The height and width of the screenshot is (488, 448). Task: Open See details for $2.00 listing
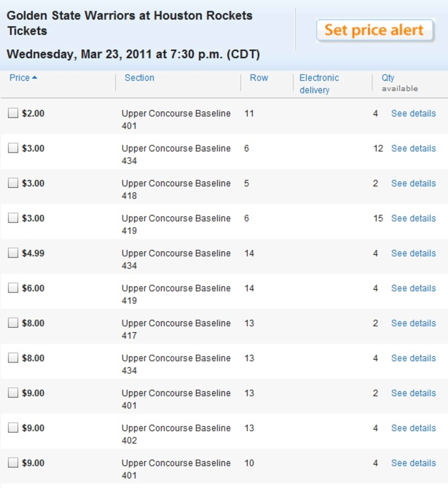click(413, 114)
